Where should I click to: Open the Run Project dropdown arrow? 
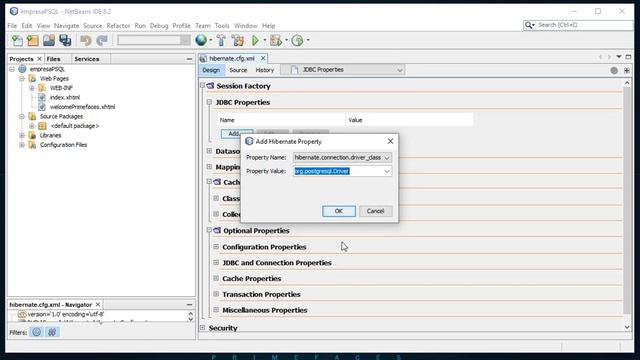click(264, 40)
